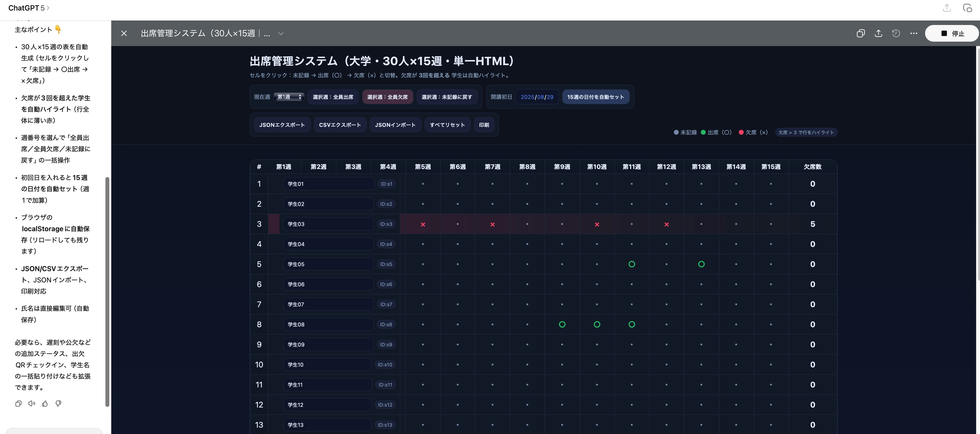Increment the week using the stepper arrows
The height and width of the screenshot is (434, 980).
300,97
